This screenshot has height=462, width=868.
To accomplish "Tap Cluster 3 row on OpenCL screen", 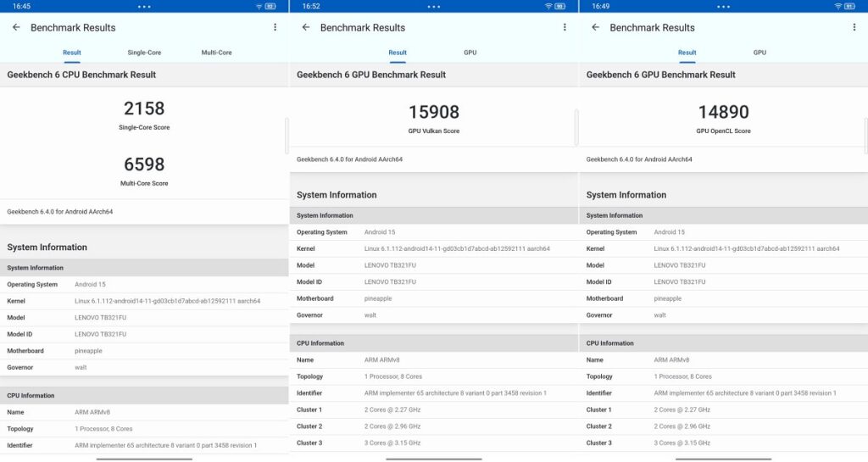I will [x=724, y=443].
